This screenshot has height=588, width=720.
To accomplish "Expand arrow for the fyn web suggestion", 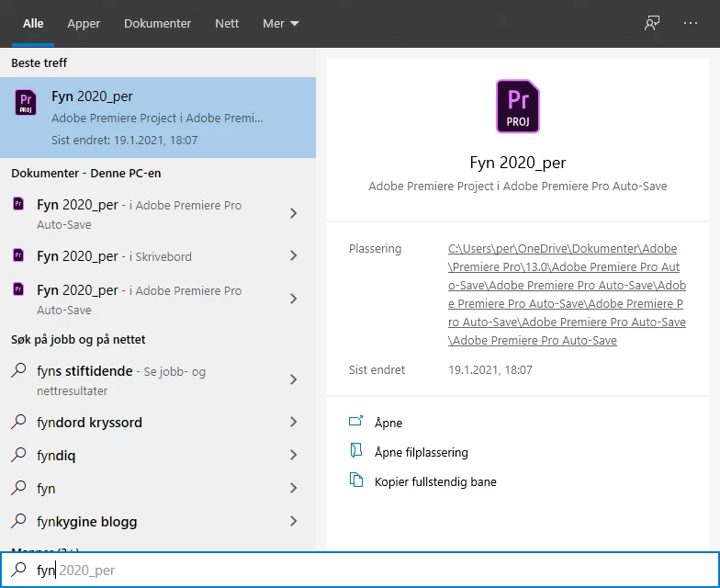I will point(294,488).
